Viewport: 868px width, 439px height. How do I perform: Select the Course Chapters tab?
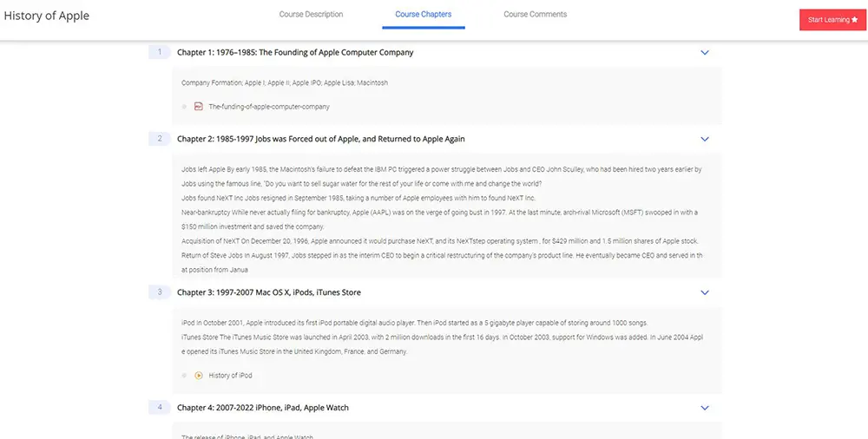[423, 15]
